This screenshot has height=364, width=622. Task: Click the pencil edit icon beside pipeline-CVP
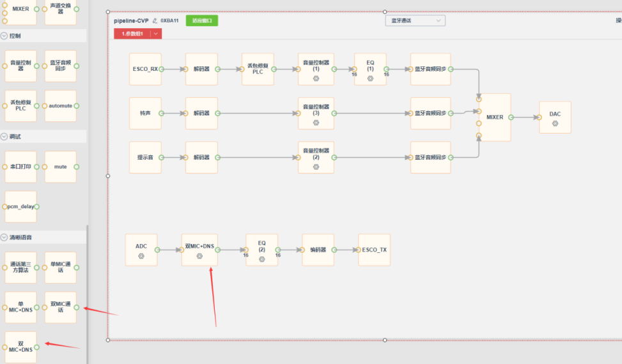[x=155, y=20]
